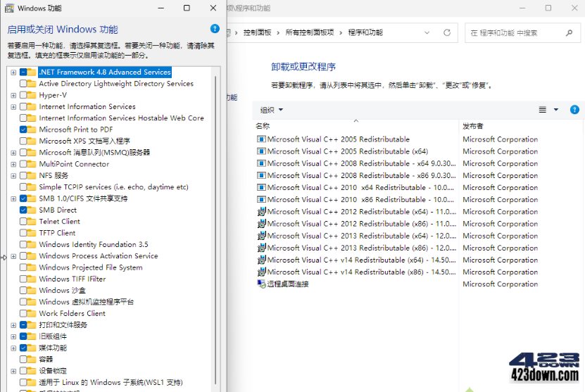Select Windows Projected File System row
Image resolution: width=585 pixels, height=392 pixels.
(x=91, y=267)
